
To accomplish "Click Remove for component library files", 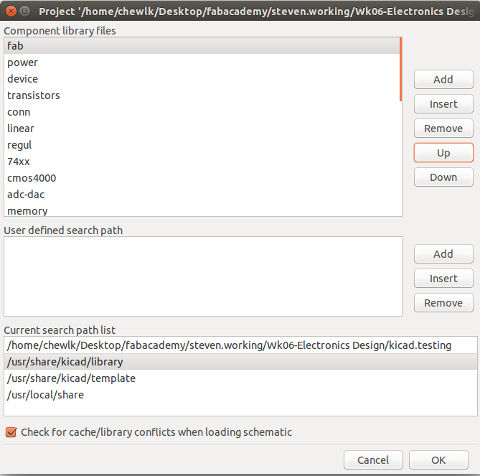I will tap(443, 128).
